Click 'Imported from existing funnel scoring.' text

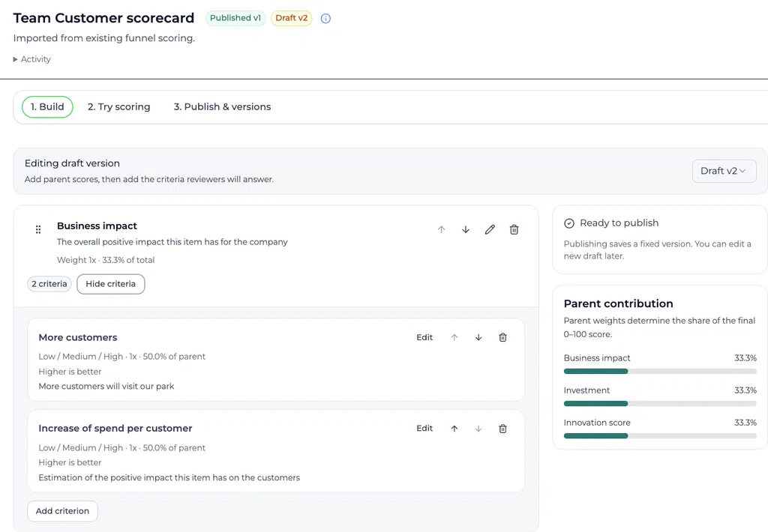coord(103,38)
